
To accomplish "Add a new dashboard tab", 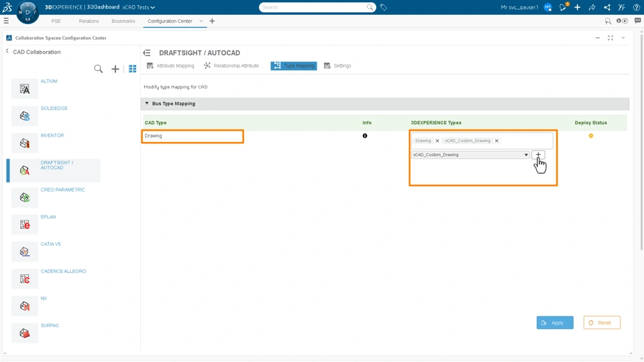I will point(212,21).
